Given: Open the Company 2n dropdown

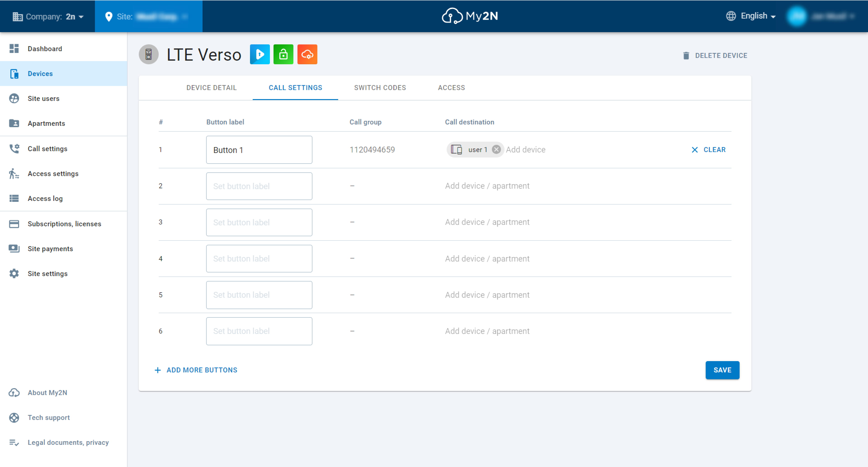Looking at the screenshot, I should [x=48, y=17].
